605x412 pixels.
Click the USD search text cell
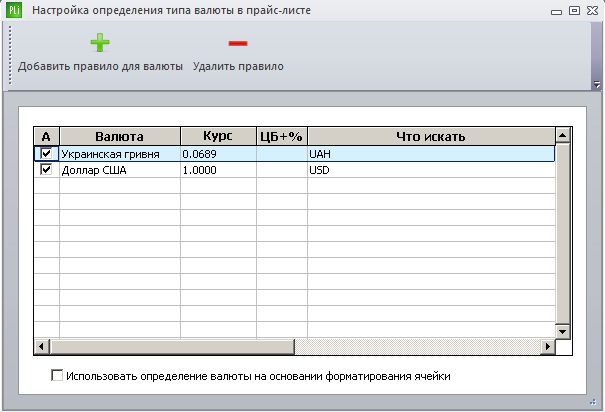coord(431,170)
